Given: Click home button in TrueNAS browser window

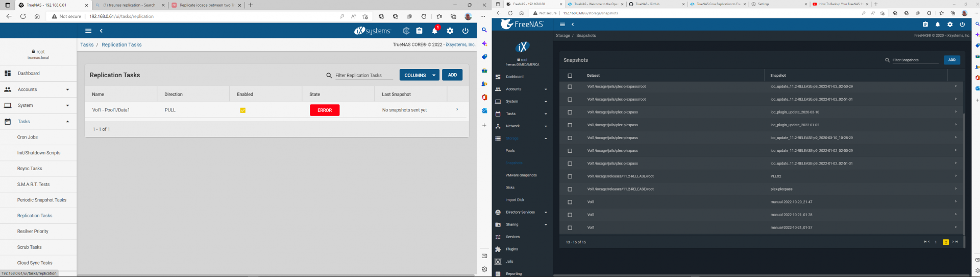Looking at the screenshot, I should pos(37,16).
